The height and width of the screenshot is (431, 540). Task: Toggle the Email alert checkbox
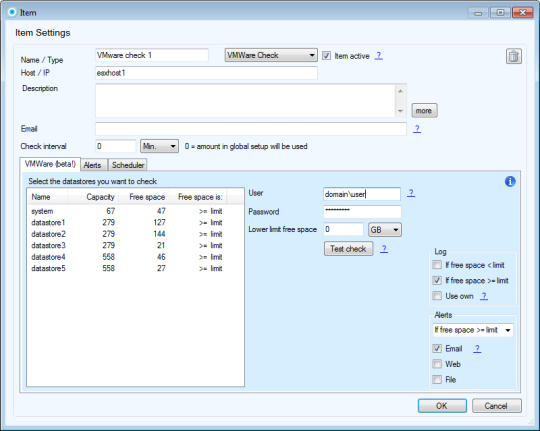tap(437, 349)
